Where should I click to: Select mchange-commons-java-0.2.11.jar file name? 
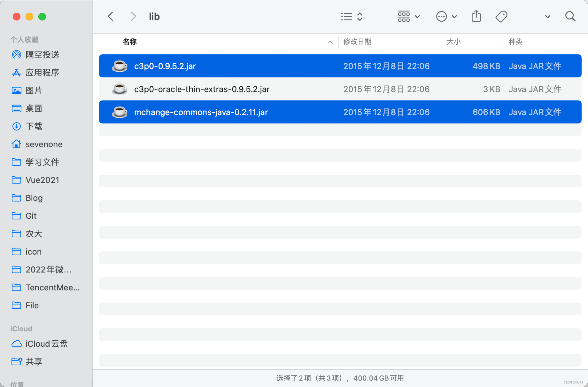pos(201,112)
